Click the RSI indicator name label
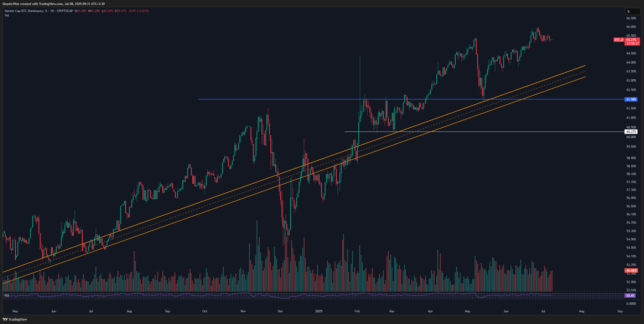 click(x=7, y=296)
